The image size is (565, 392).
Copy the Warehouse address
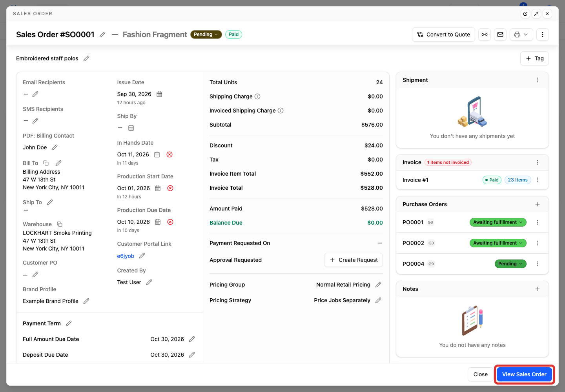(x=60, y=224)
